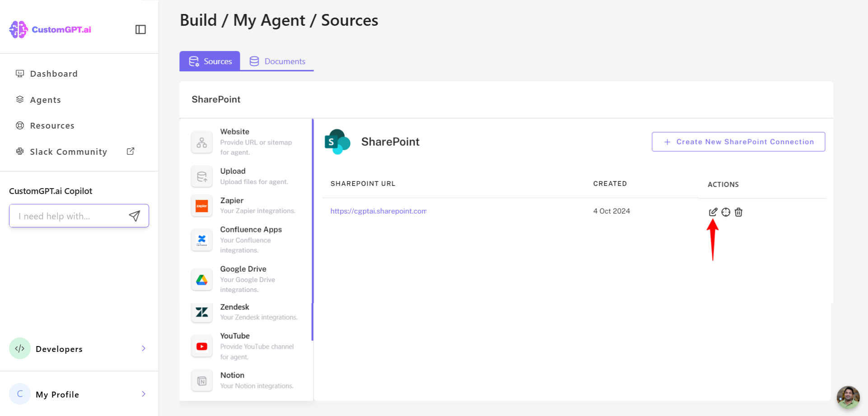This screenshot has height=416, width=868.
Task: Click the Dashboard monitor icon
Action: pyautogui.click(x=20, y=74)
